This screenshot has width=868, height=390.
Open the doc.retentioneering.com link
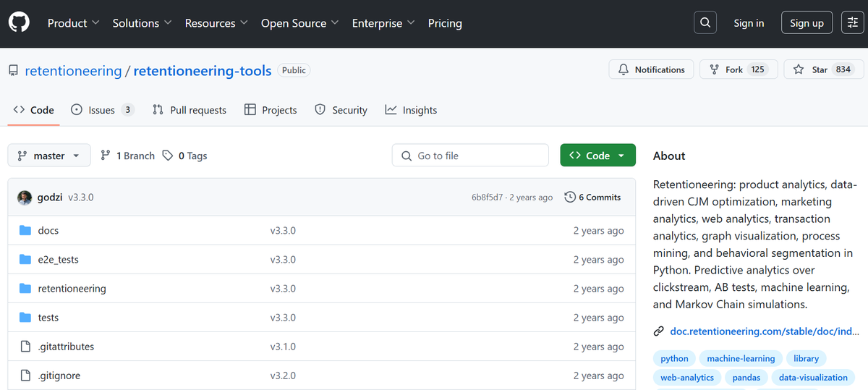(765, 331)
